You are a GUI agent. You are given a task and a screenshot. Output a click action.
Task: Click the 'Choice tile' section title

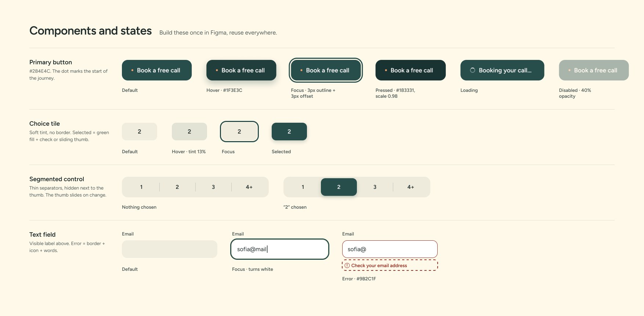(x=44, y=123)
